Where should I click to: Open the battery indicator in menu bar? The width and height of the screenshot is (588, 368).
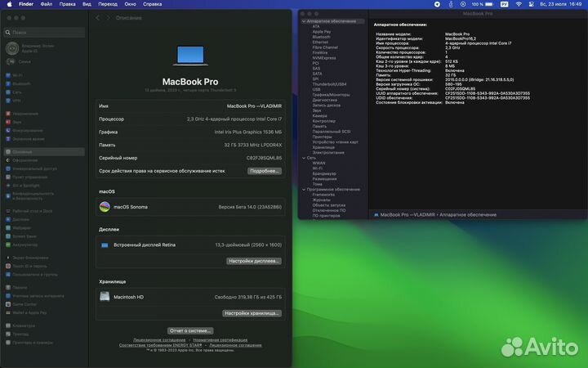coord(489,4)
